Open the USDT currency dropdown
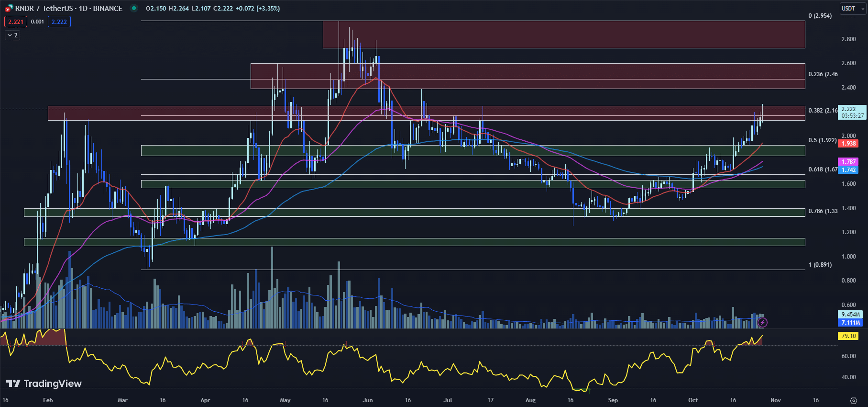The width and height of the screenshot is (868, 407). (853, 8)
